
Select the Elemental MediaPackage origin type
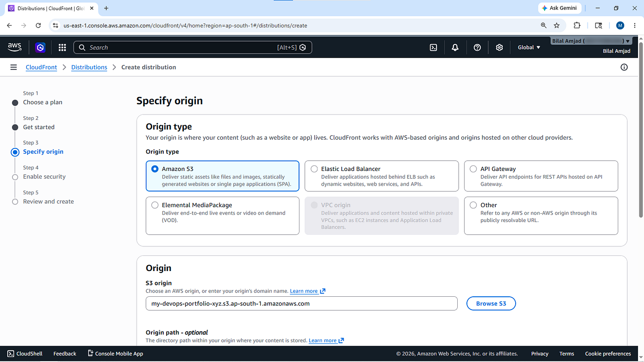[223, 216]
